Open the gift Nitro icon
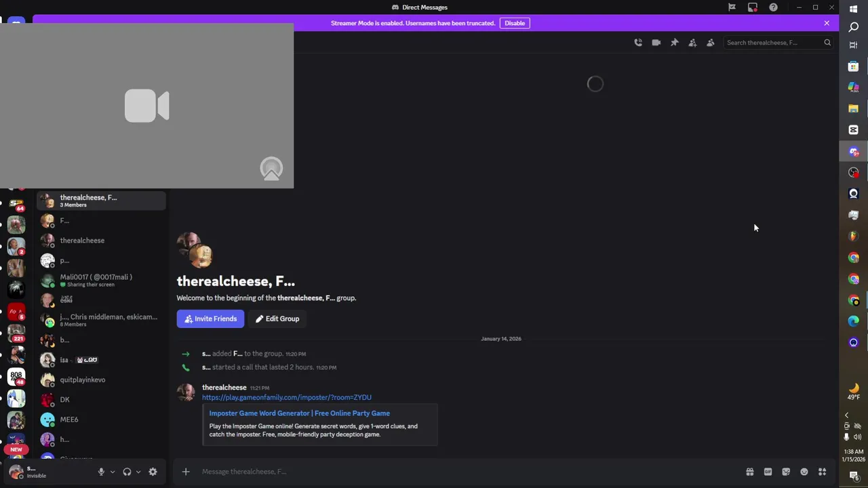The width and height of the screenshot is (868, 488). 750,472
